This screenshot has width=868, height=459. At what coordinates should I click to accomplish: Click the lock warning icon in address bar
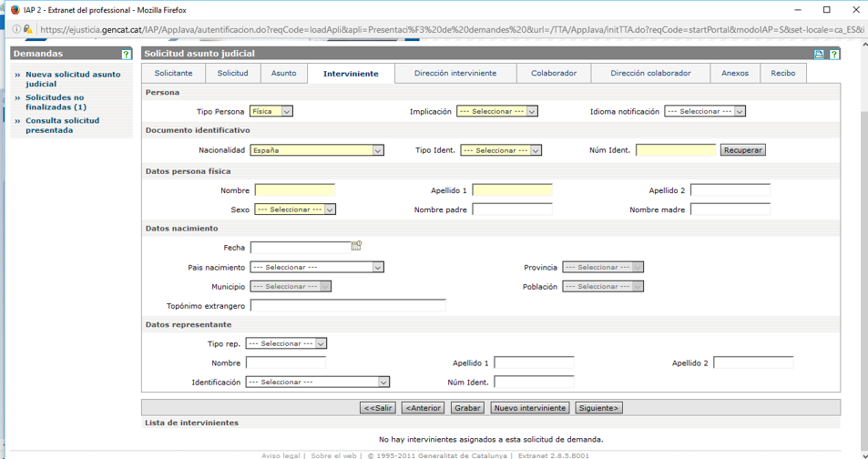pos(27,29)
